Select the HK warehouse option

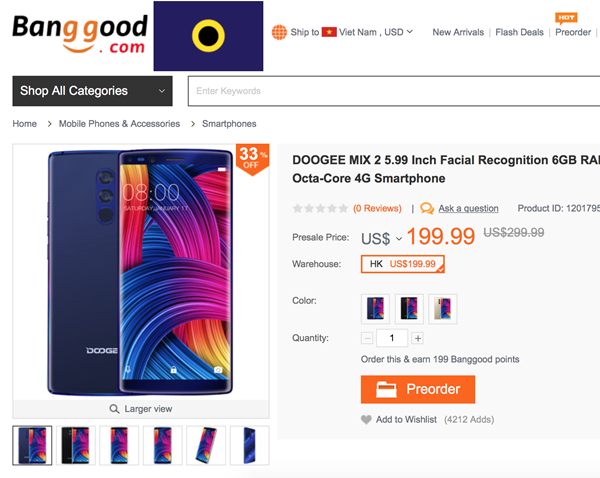pyautogui.click(x=403, y=264)
